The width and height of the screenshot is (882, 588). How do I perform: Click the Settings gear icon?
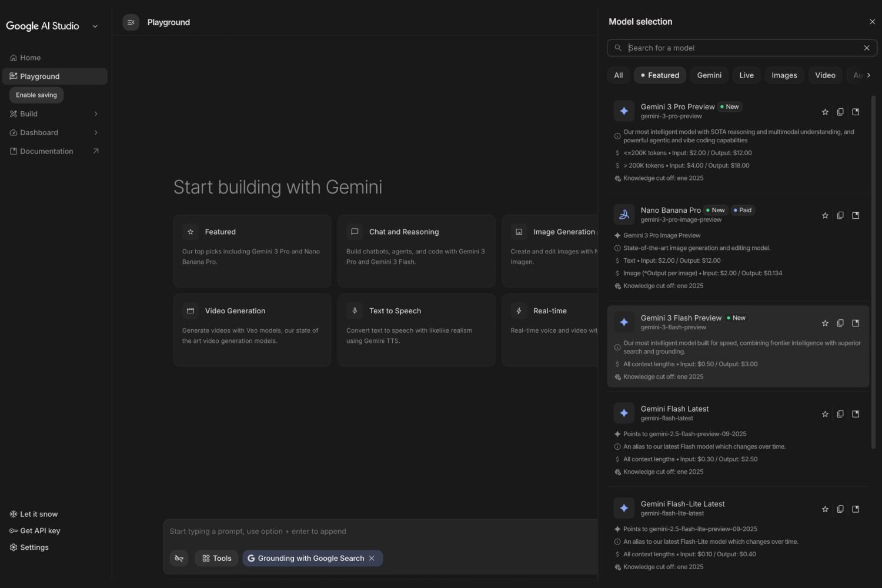pos(13,547)
